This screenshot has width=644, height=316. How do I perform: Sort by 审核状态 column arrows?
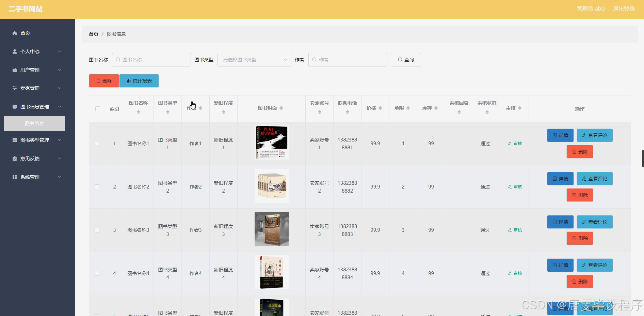(487, 112)
